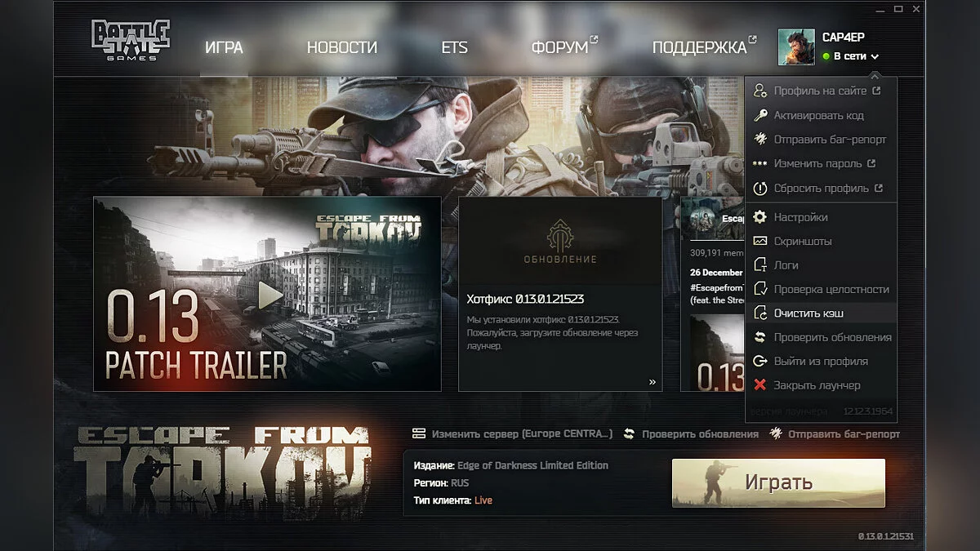Click the gear icon for 'Настройки'
The image size is (980, 551).
tap(760, 217)
